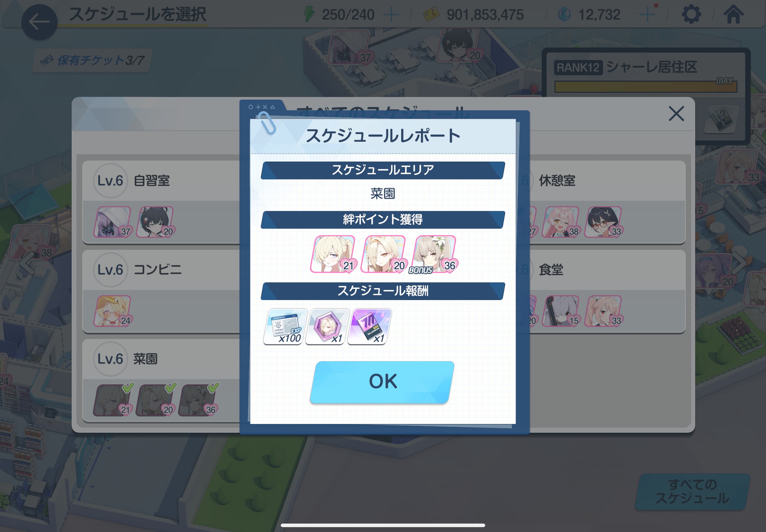766x532 pixels.
Task: Select the コンビニ Lv.6 schedule row
Action: click(x=161, y=292)
